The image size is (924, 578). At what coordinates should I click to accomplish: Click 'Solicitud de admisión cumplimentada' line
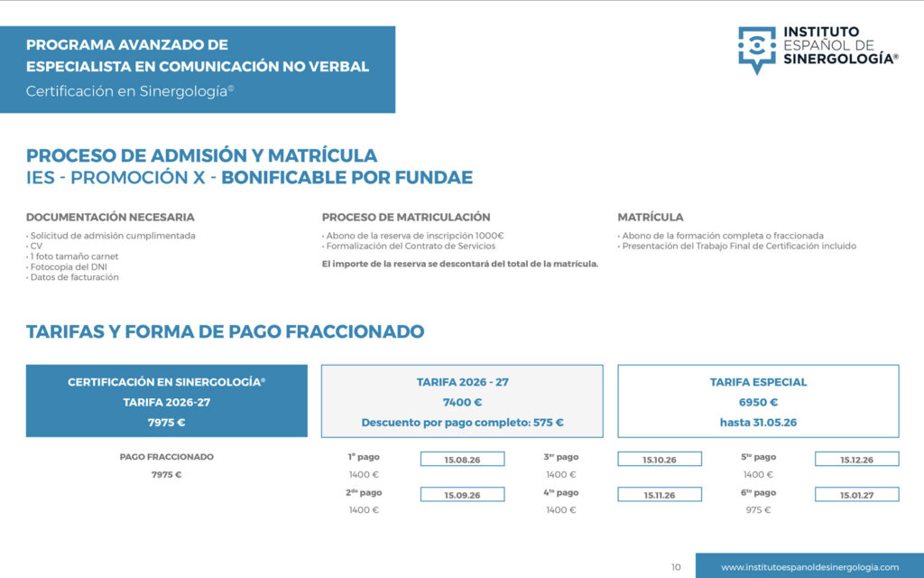[x=111, y=236]
